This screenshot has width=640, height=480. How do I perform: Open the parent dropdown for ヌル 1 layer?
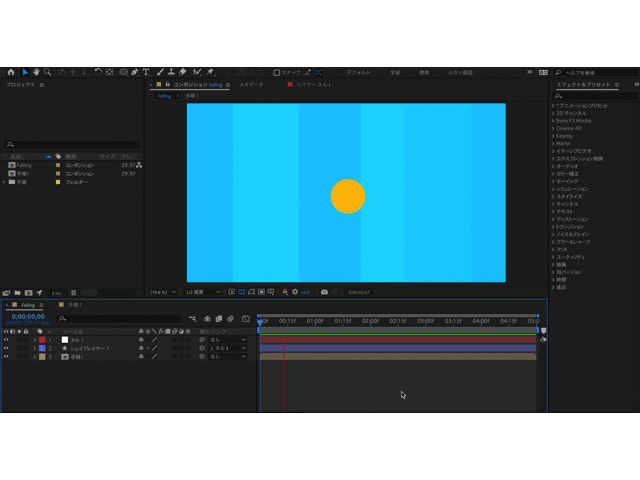(226, 340)
